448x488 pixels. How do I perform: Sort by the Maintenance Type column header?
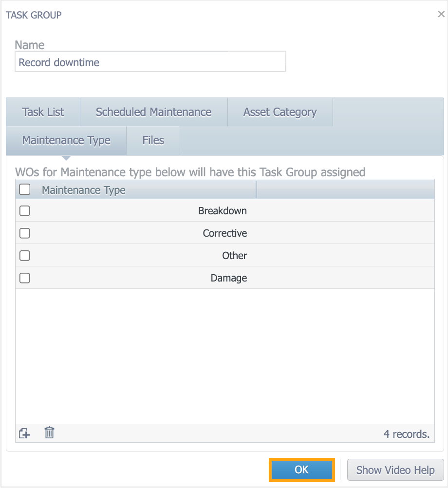pos(84,190)
